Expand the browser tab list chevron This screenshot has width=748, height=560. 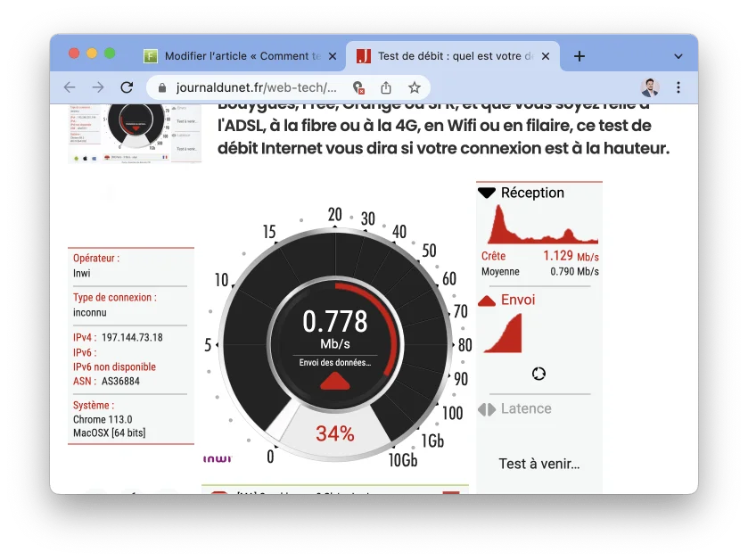679,54
